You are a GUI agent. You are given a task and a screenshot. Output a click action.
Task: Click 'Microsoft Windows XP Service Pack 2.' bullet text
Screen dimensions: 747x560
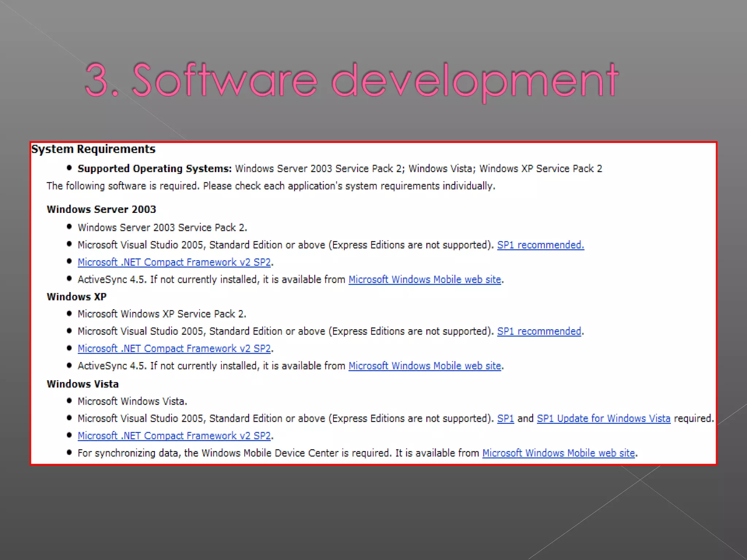click(x=162, y=314)
